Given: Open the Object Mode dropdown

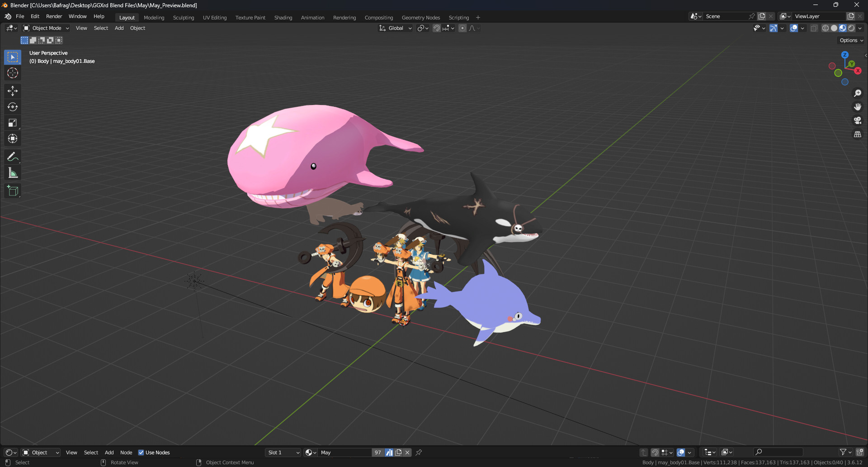Looking at the screenshot, I should pos(45,28).
